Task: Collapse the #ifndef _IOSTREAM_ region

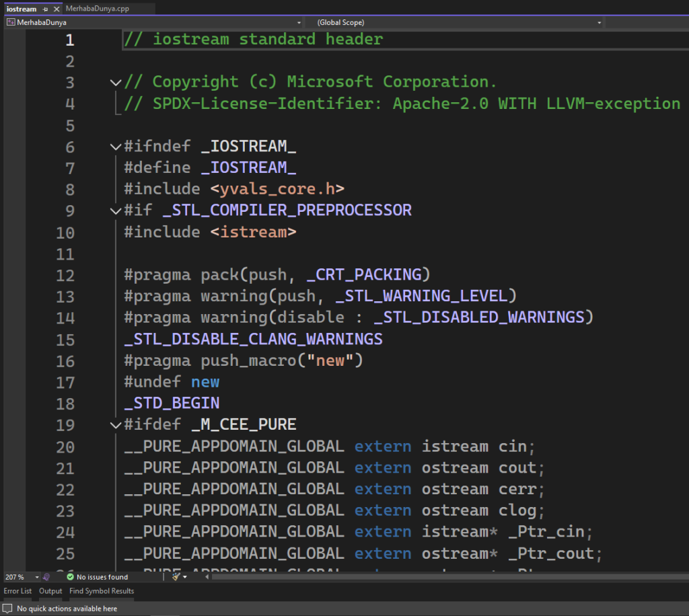Action: [115, 147]
